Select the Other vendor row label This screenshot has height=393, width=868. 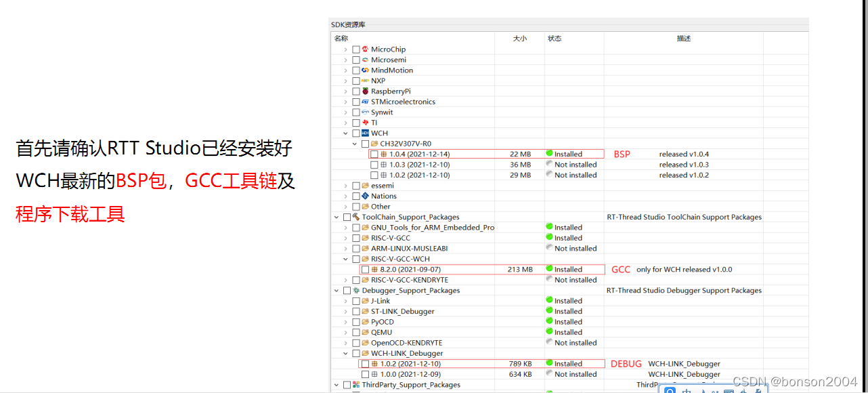[381, 207]
